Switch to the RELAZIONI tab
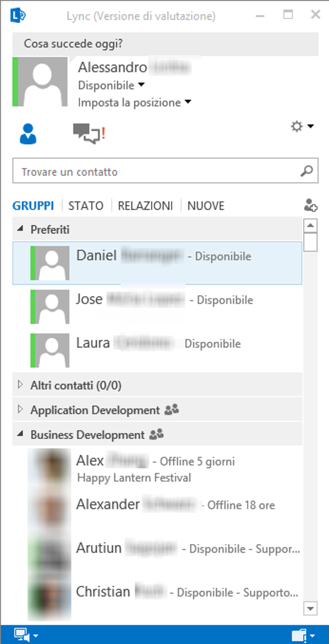This screenshot has width=329, height=644. tap(145, 206)
